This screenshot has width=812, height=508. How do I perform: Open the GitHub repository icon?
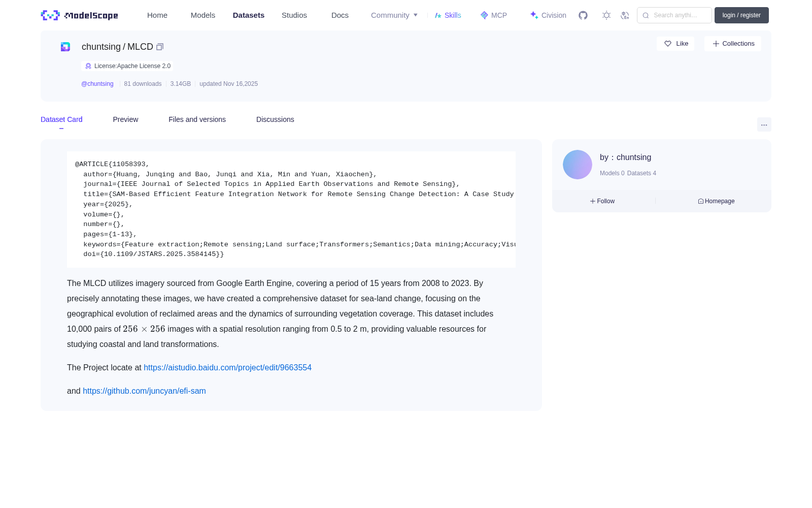click(583, 15)
